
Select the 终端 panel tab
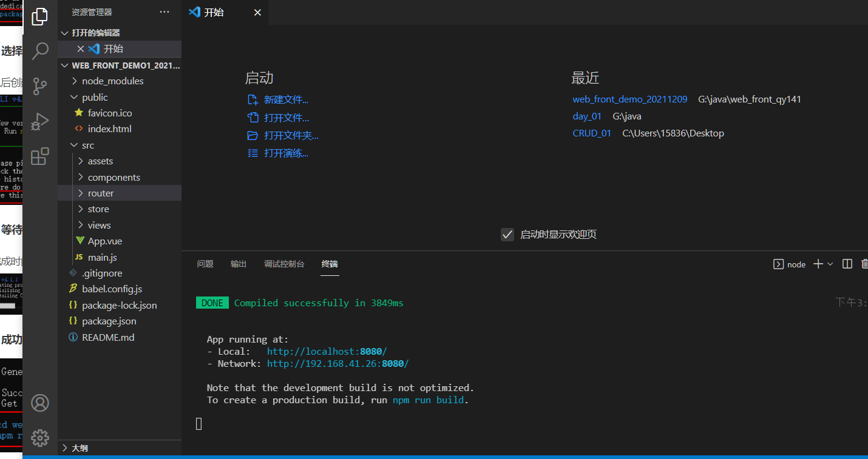330,264
